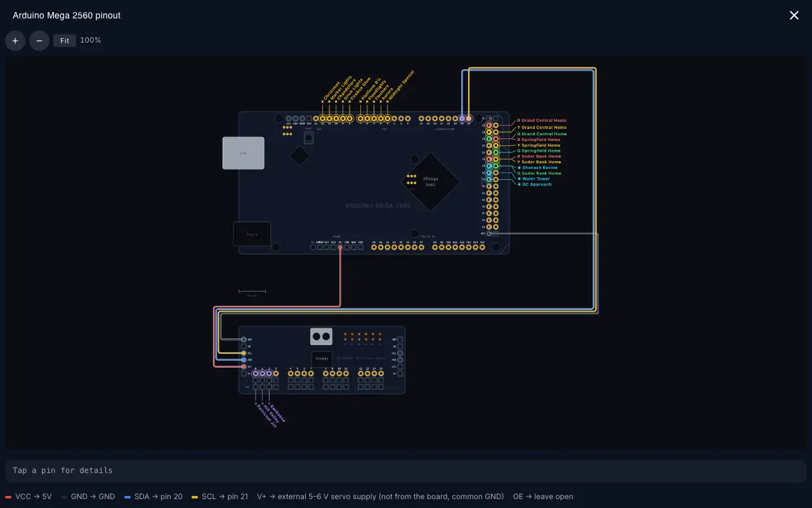Select the pin connected to Ditch Lights

343,119
